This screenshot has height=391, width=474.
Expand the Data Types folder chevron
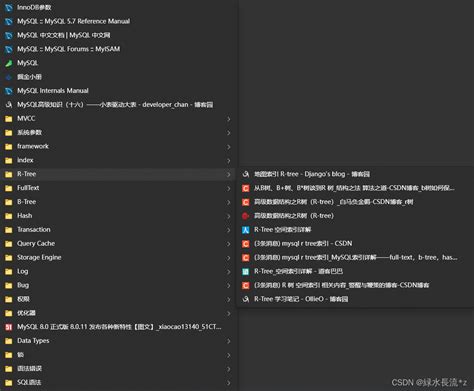point(229,341)
